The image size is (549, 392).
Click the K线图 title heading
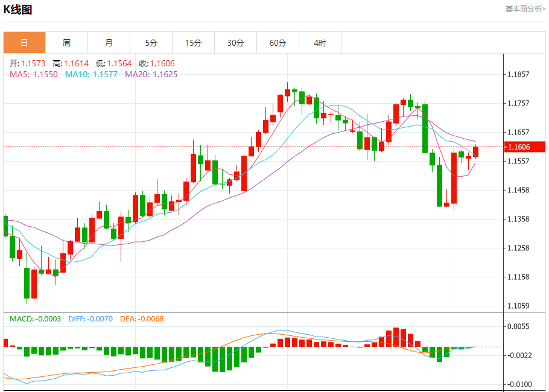click(18, 10)
